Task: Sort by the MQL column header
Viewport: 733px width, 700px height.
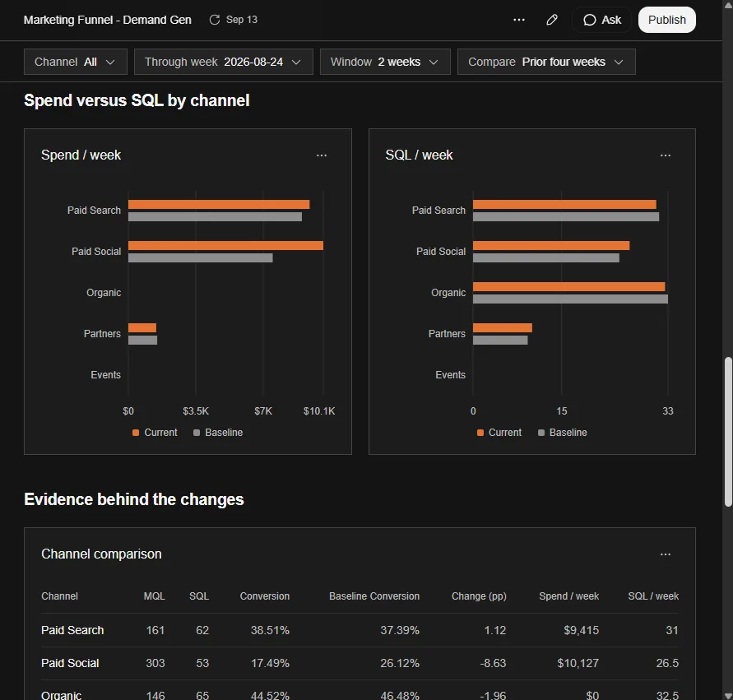Action: 155,596
